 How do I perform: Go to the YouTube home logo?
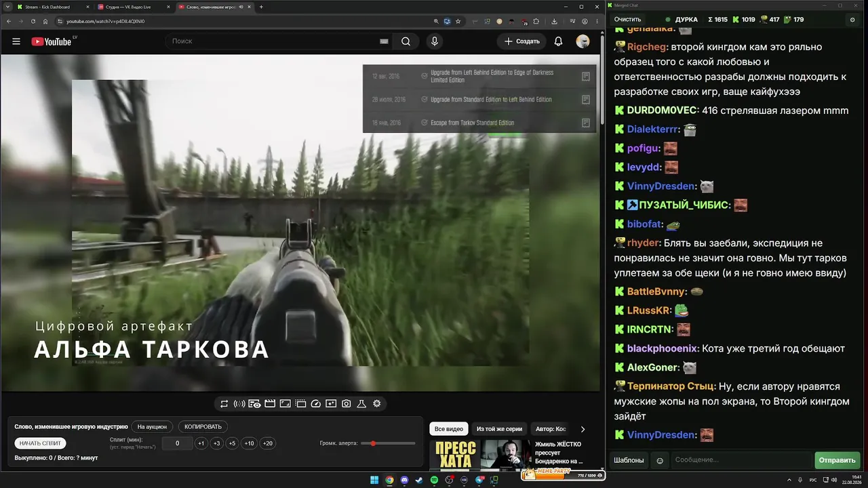[x=52, y=41]
